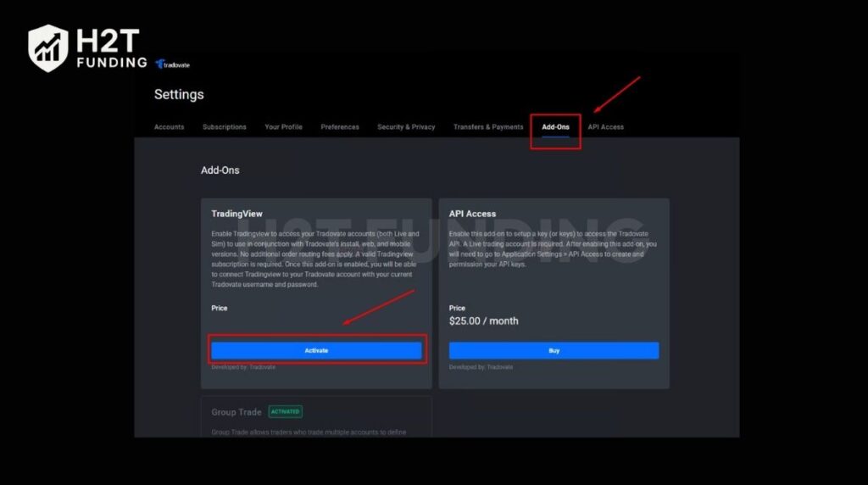The height and width of the screenshot is (485, 868).
Task: Open Transfers & Payments tab
Action: tap(488, 127)
